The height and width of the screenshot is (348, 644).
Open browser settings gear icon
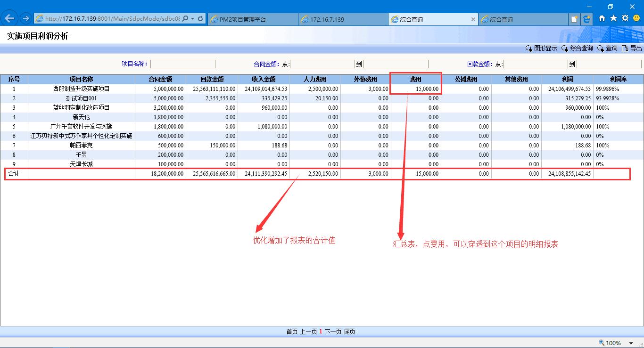point(625,18)
